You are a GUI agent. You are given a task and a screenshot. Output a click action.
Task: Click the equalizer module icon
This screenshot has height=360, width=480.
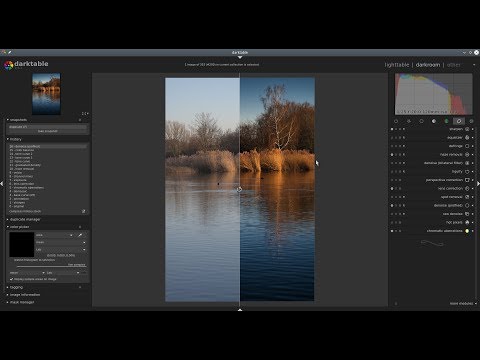(x=467, y=137)
